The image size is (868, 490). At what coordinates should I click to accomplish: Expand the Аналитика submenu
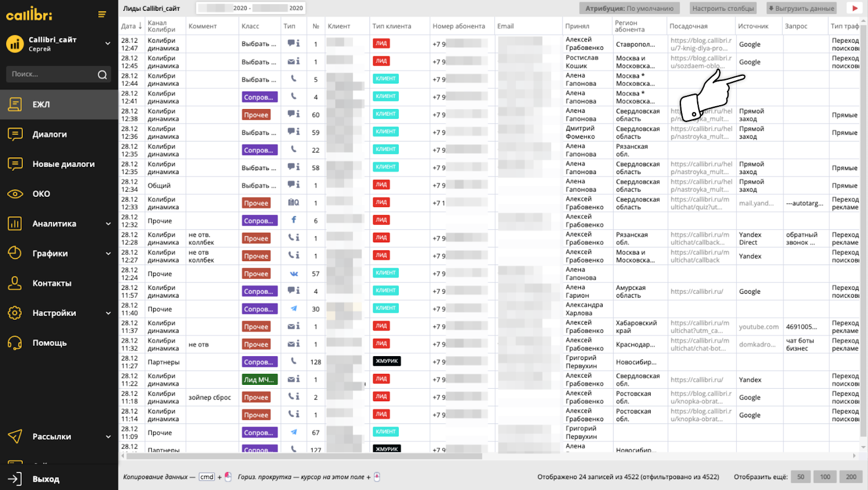[108, 224]
